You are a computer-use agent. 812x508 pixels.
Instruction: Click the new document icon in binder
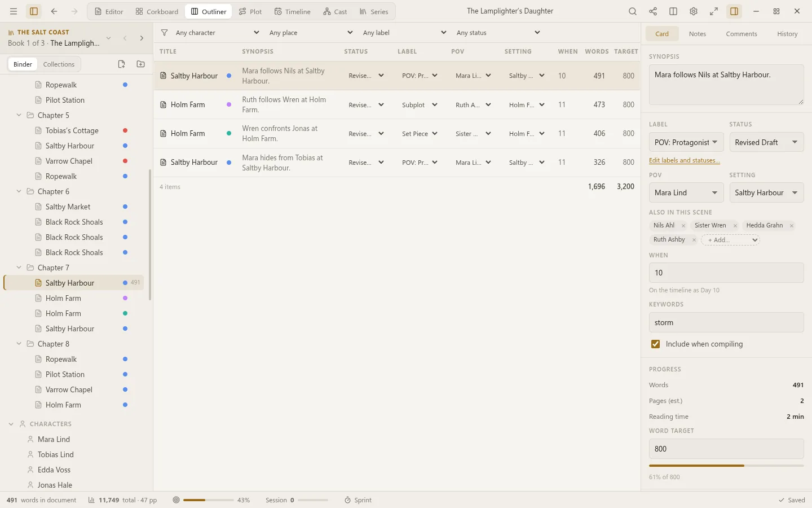pyautogui.click(x=121, y=64)
